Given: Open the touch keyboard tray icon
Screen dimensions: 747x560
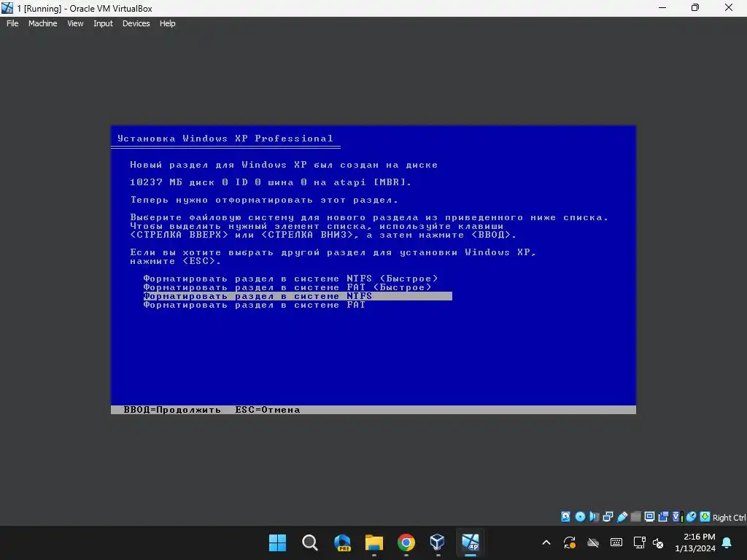Looking at the screenshot, I should [616, 542].
